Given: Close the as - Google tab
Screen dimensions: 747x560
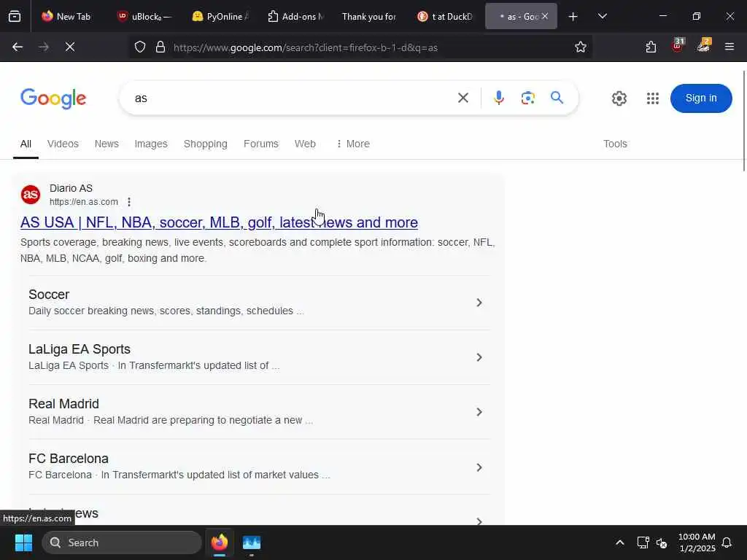Looking at the screenshot, I should [545, 17].
